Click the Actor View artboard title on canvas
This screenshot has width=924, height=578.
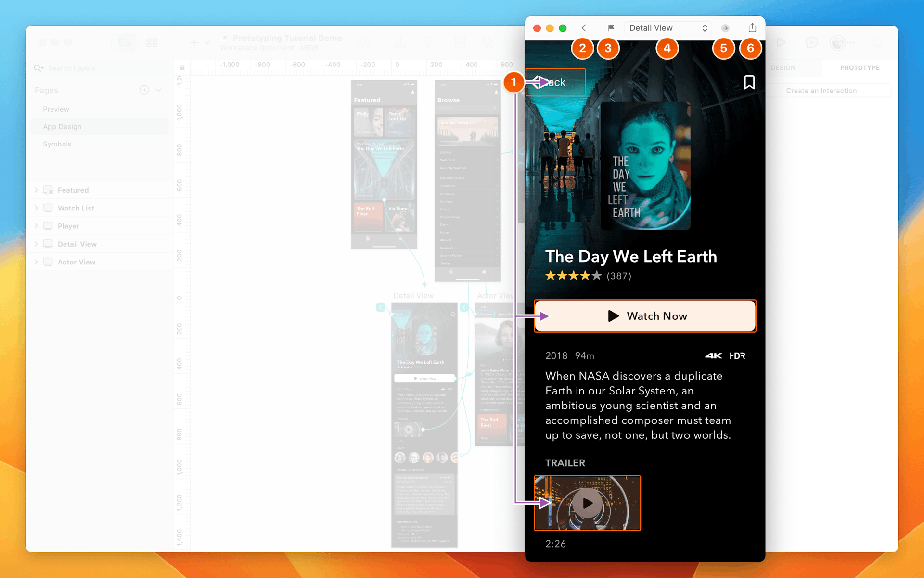click(x=495, y=296)
